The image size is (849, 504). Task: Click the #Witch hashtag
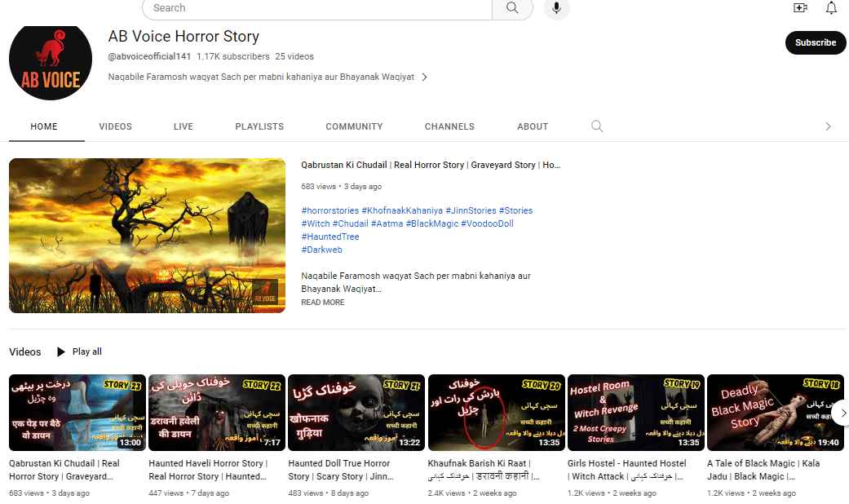(x=316, y=223)
